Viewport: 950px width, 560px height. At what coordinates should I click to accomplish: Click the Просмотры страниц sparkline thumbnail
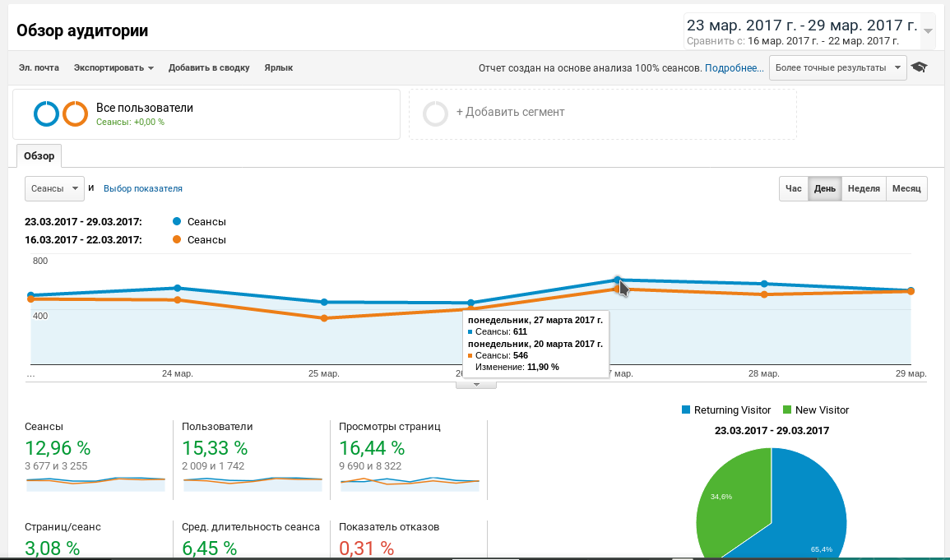tap(410, 484)
